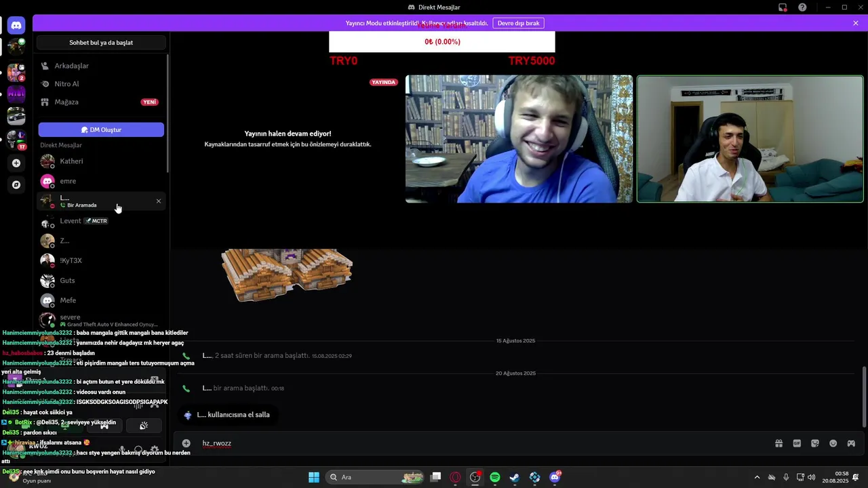Open Windows Start menu
Screen dimensions: 868x488
point(313,477)
